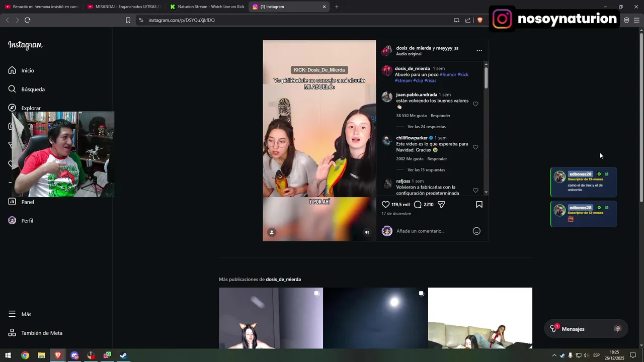Expand Ver las 15 respuestas
This screenshot has height=362, width=644.
point(426,170)
